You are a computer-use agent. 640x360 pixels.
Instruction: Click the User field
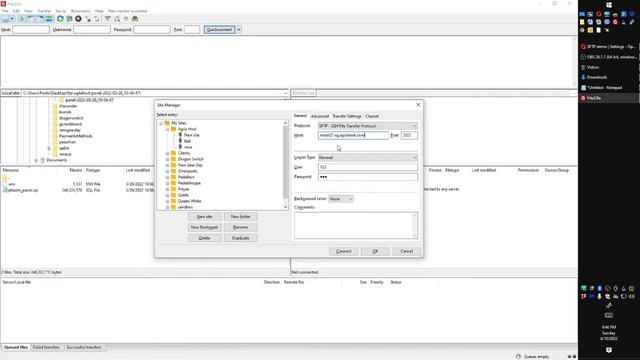[368, 167]
